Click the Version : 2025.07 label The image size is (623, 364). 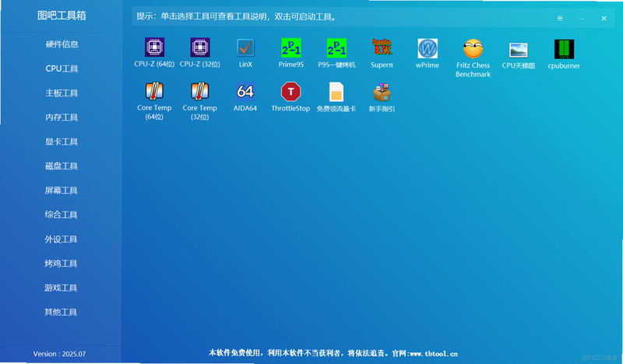[x=59, y=354]
